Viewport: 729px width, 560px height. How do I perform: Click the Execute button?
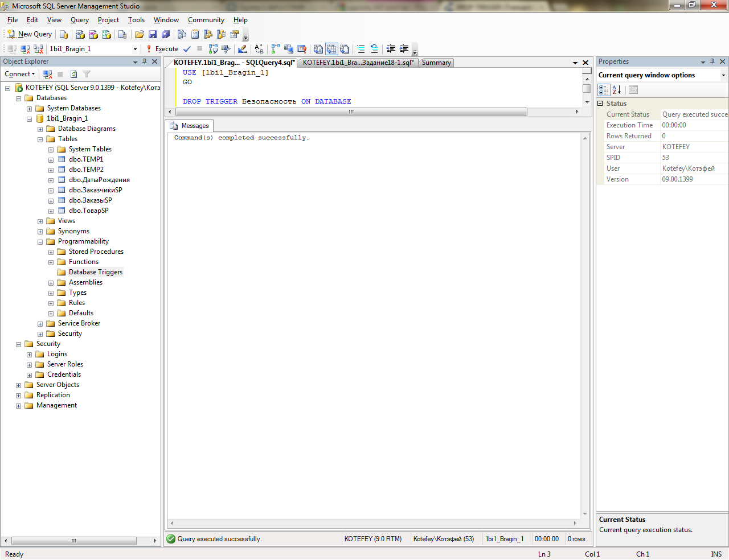click(x=162, y=49)
